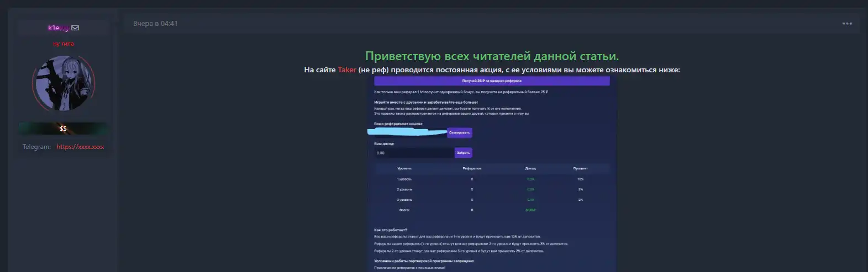
Task: Click the "Telegram:" label text
Action: (36, 147)
